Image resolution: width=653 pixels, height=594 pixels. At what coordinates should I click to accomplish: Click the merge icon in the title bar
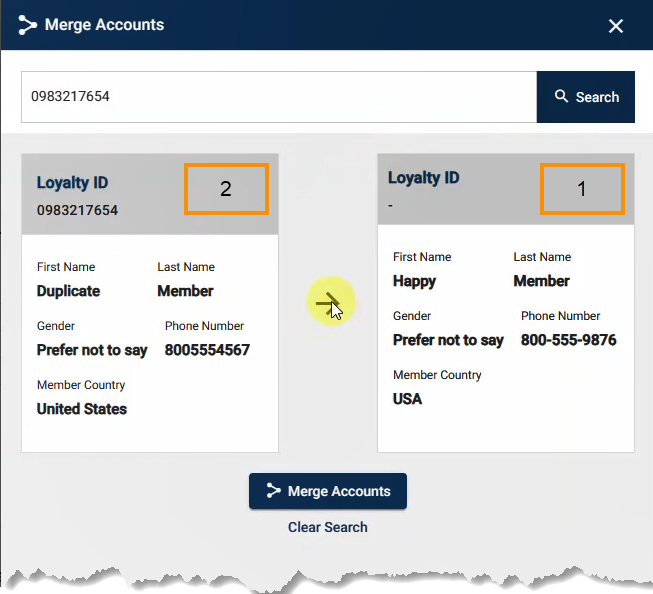(27, 25)
